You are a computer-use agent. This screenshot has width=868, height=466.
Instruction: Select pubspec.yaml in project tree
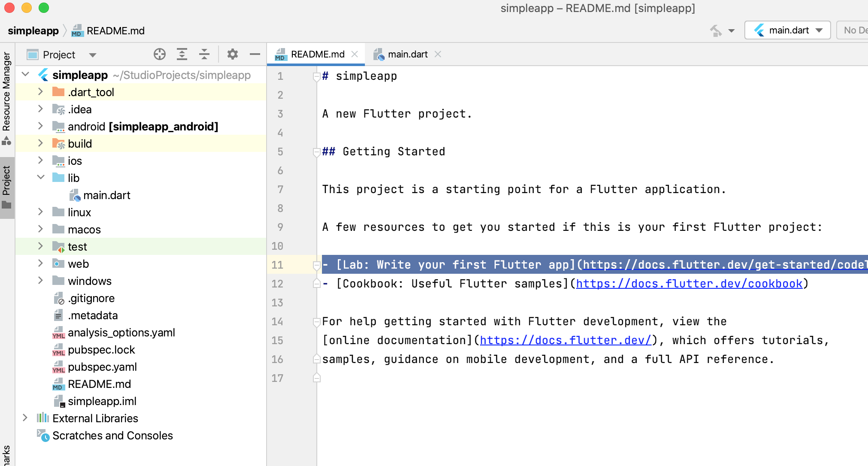coord(102,367)
